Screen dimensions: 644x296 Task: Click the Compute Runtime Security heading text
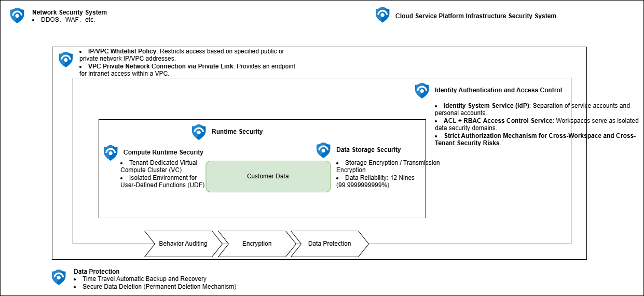(x=163, y=152)
